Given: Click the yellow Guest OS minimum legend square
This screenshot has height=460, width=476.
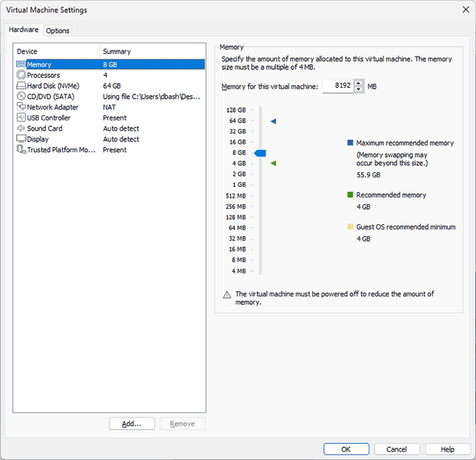Looking at the screenshot, I should pyautogui.click(x=350, y=226).
